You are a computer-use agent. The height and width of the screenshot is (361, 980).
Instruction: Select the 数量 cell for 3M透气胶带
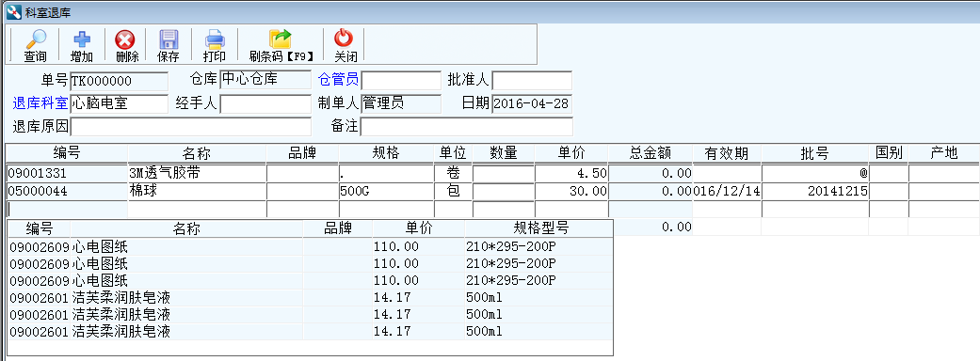click(503, 173)
